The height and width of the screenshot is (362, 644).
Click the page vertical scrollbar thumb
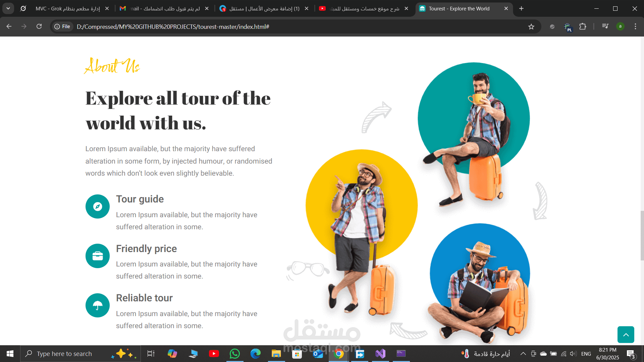pos(642,235)
